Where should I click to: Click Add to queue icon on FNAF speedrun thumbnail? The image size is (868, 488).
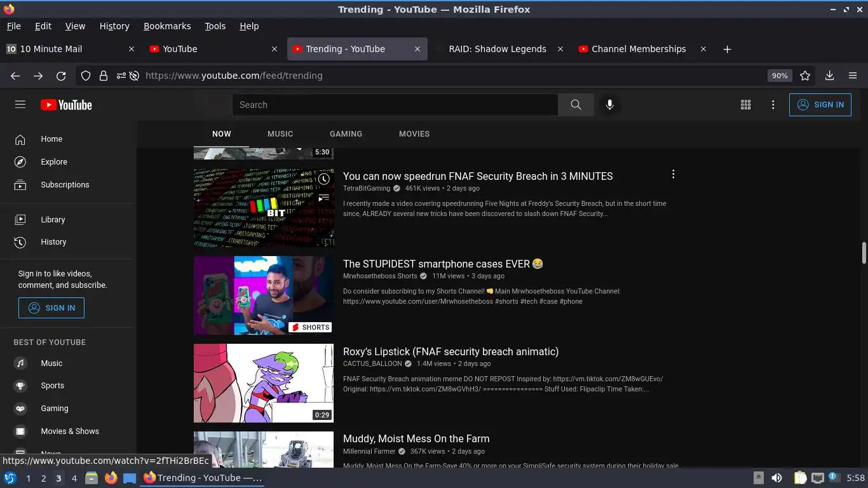click(x=324, y=198)
